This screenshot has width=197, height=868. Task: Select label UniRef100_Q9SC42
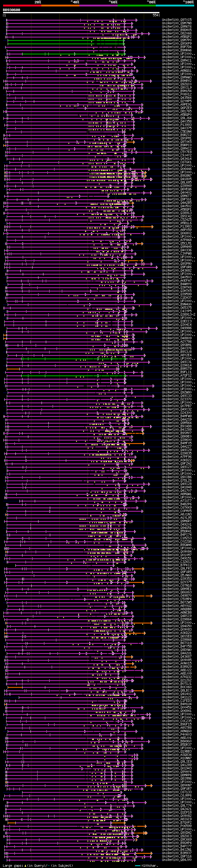177,216
